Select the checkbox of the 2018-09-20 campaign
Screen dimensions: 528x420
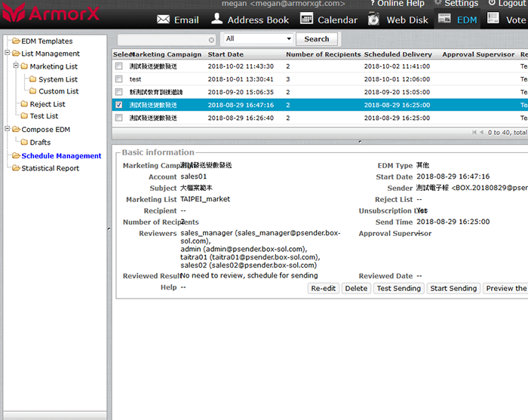pos(118,92)
